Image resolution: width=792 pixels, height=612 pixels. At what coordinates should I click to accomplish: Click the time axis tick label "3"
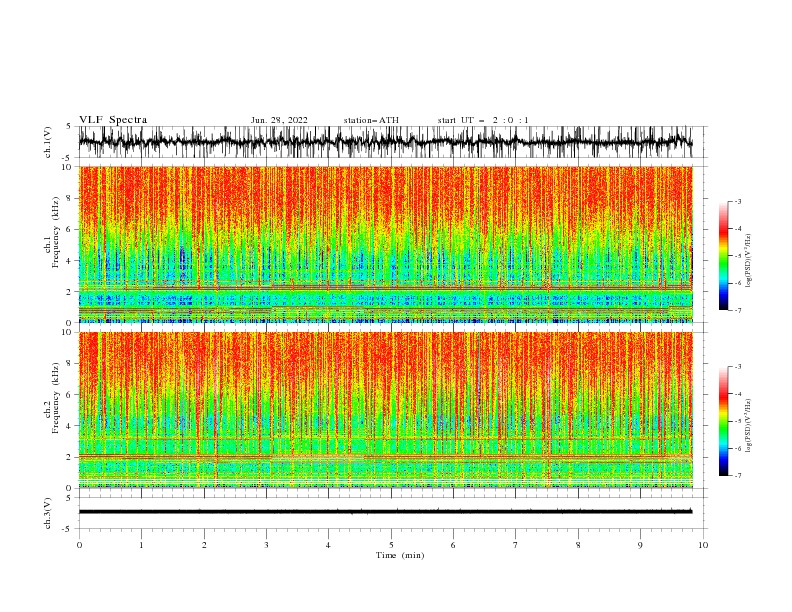click(266, 545)
